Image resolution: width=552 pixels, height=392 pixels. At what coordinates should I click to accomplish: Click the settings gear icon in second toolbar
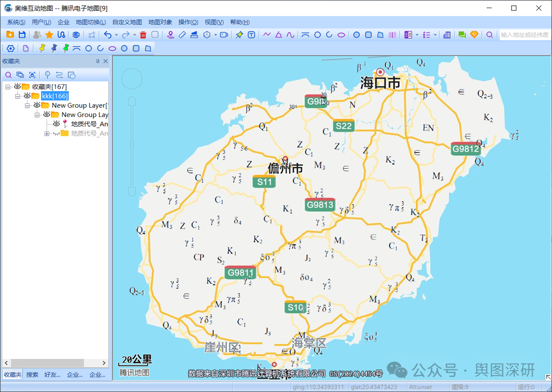click(x=10, y=48)
